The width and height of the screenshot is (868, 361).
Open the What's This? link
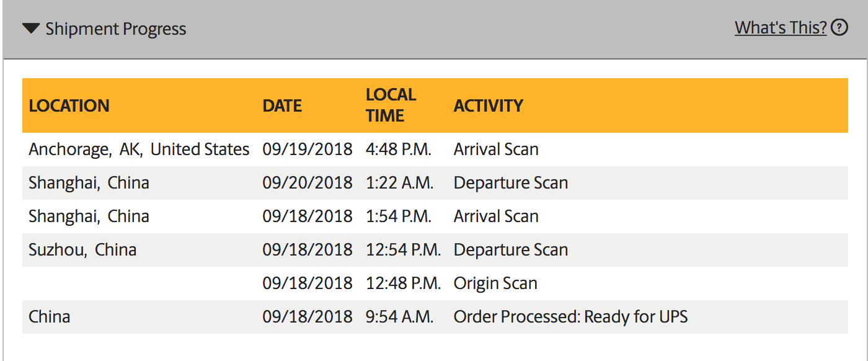pyautogui.click(x=781, y=27)
